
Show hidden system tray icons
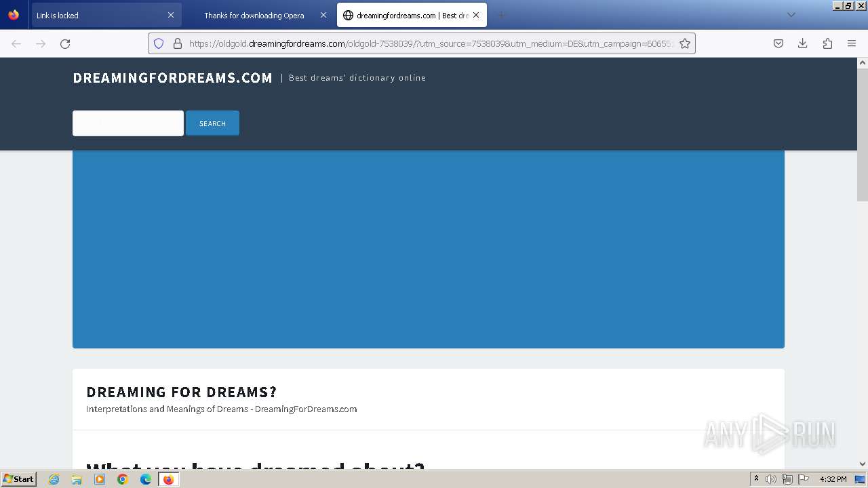pos(756,479)
